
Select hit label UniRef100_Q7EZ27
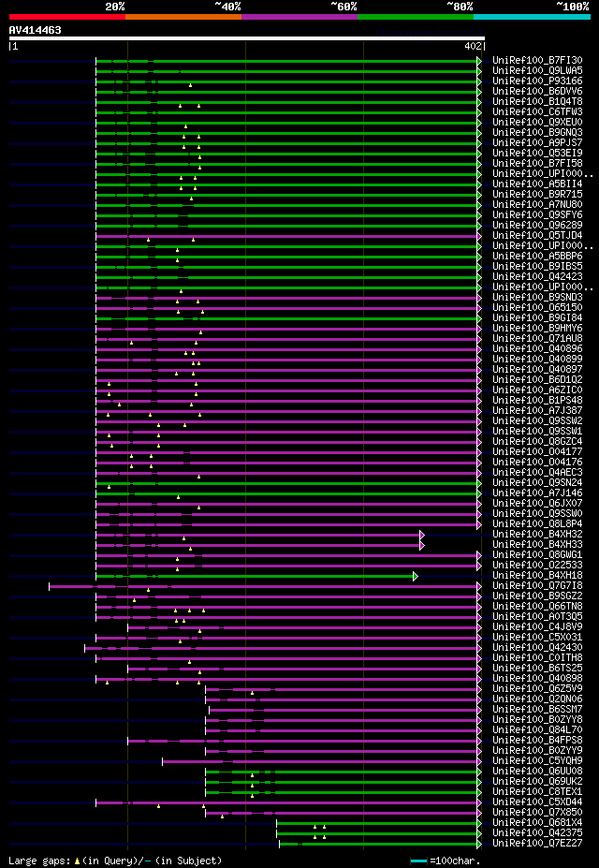tap(537, 844)
